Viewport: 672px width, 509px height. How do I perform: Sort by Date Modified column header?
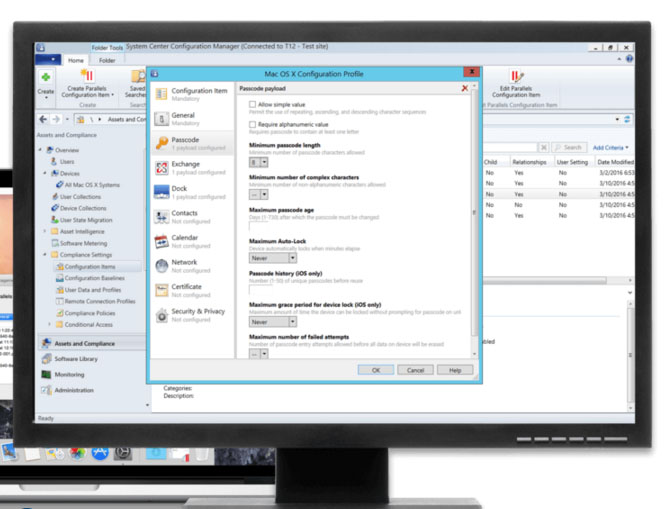point(615,162)
